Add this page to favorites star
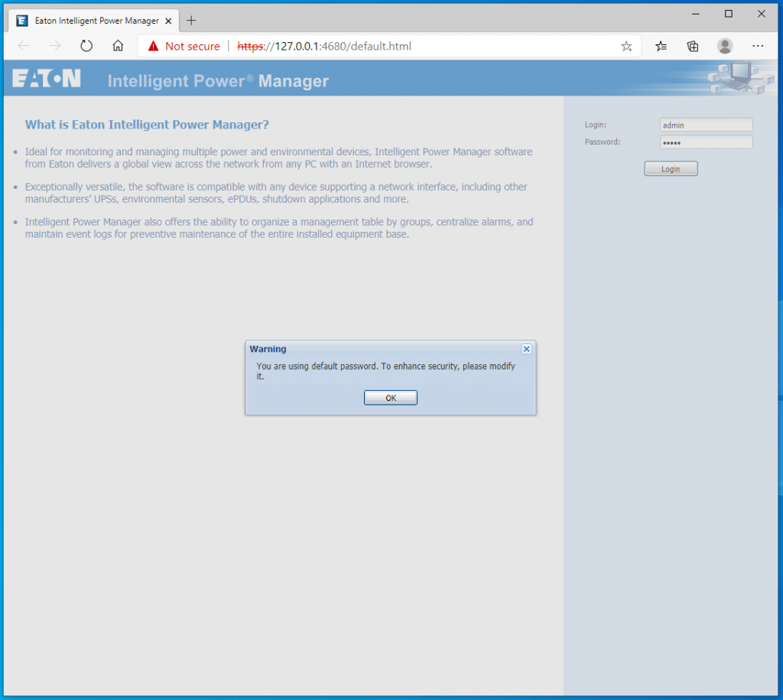The width and height of the screenshot is (783, 700). [626, 47]
